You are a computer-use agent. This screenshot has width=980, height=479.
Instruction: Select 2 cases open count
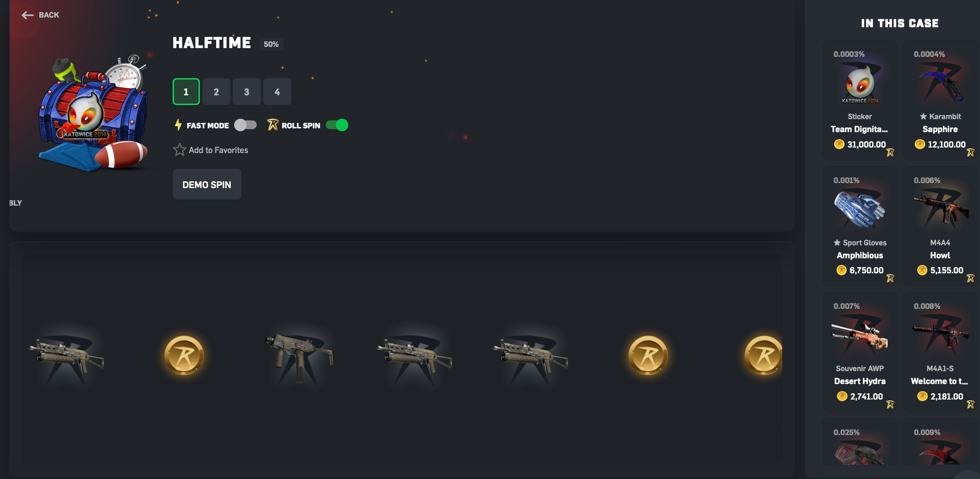click(x=216, y=92)
